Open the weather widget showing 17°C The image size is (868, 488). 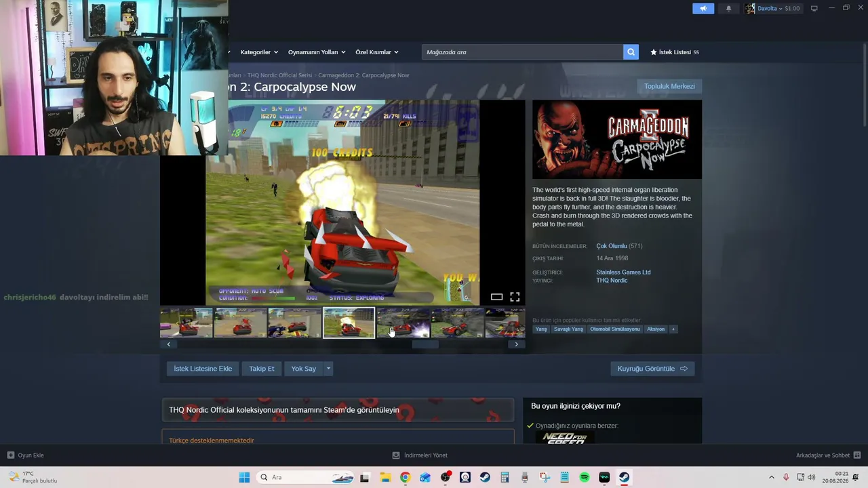point(33,477)
